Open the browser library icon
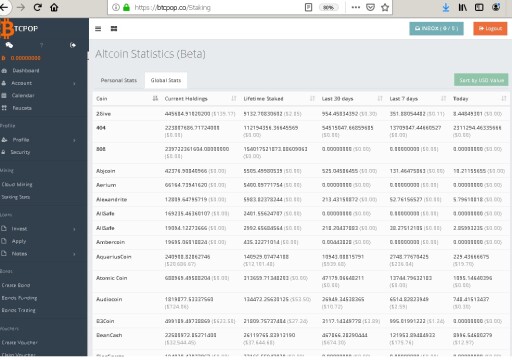 [x=462, y=7]
